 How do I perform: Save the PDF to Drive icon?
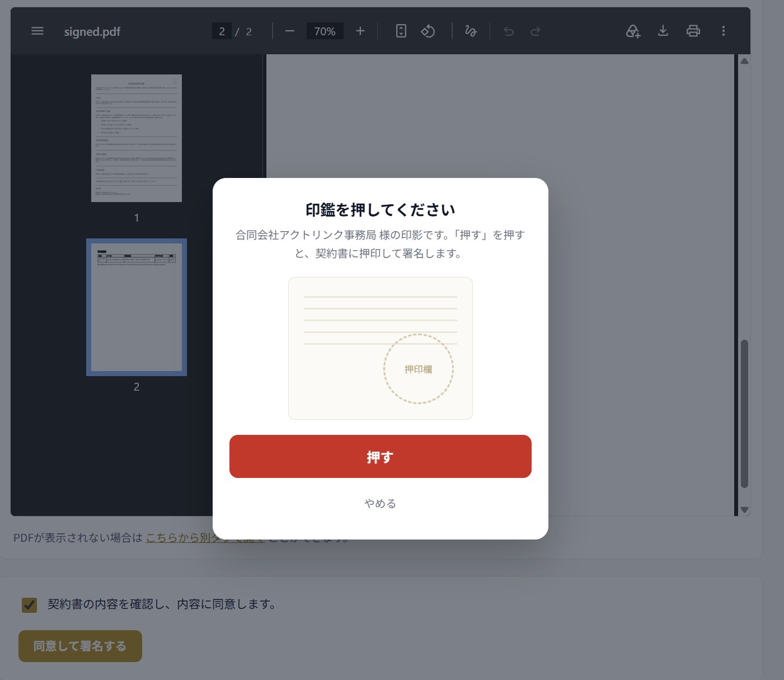tap(633, 31)
